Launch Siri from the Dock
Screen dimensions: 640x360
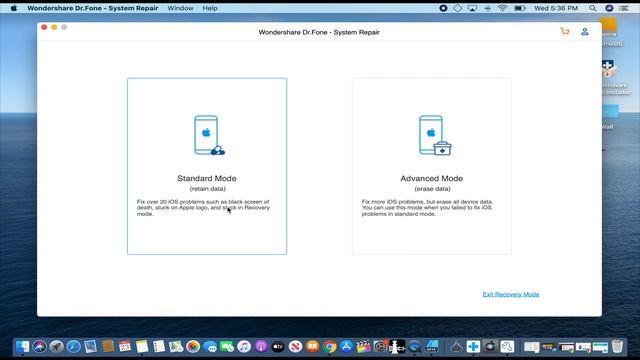[40, 347]
